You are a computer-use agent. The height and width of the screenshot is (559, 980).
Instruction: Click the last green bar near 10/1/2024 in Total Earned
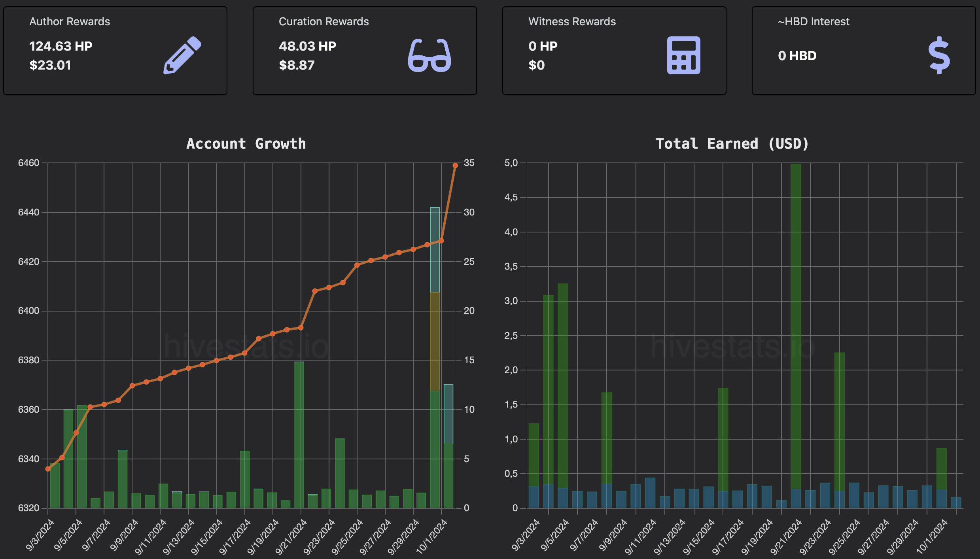pos(942,469)
